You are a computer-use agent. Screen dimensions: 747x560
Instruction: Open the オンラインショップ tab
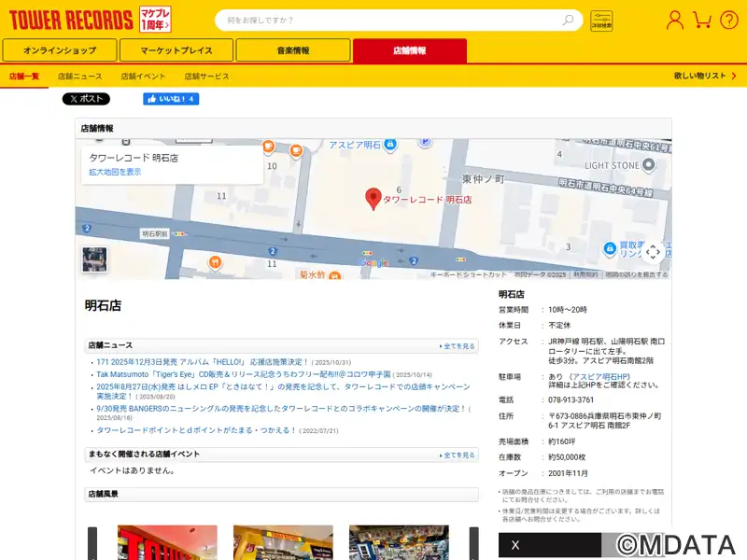60,50
